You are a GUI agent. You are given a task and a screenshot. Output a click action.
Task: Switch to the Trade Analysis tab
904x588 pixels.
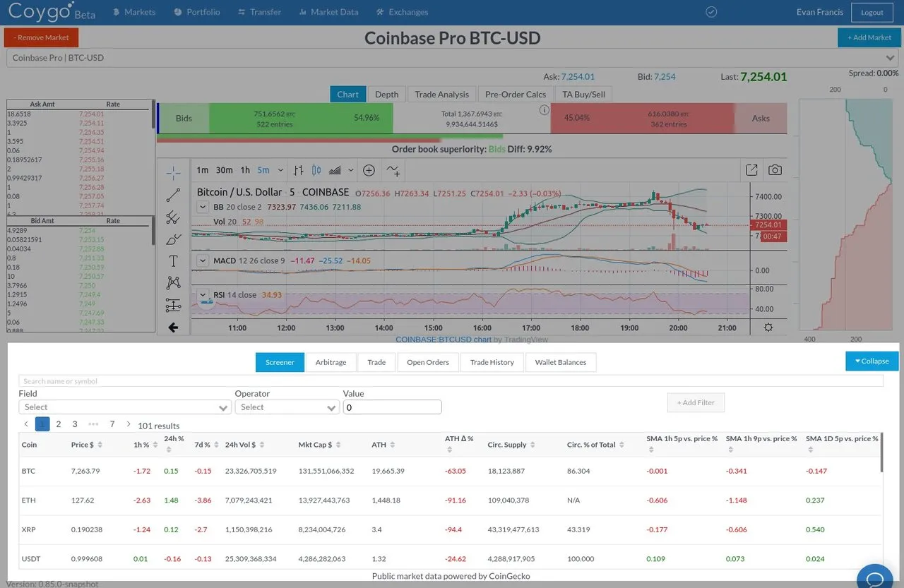tap(441, 94)
